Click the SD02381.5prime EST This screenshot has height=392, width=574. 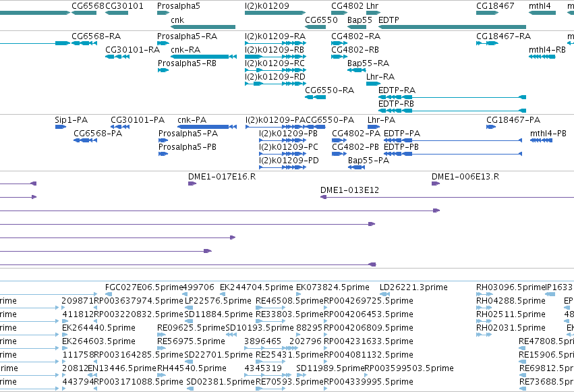click(190, 389)
